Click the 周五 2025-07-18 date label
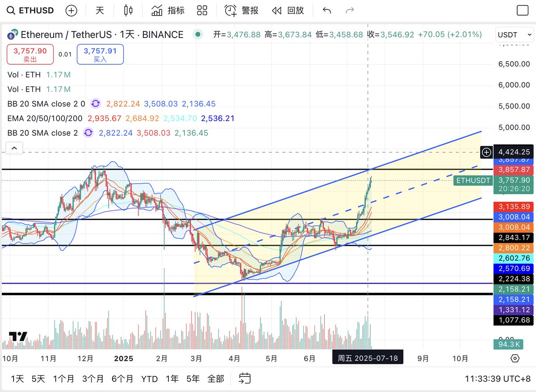The height and width of the screenshot is (392, 536). pos(368,358)
